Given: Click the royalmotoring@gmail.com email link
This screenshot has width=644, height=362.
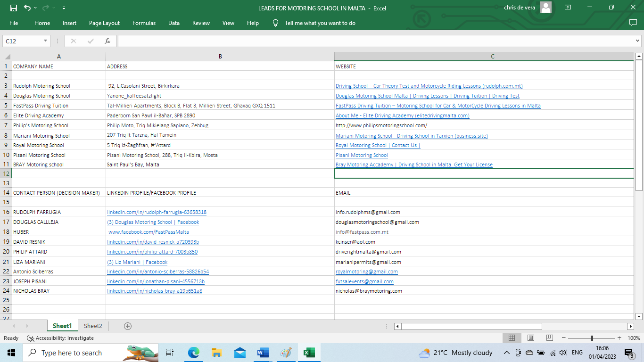Looking at the screenshot, I should (x=366, y=271).
